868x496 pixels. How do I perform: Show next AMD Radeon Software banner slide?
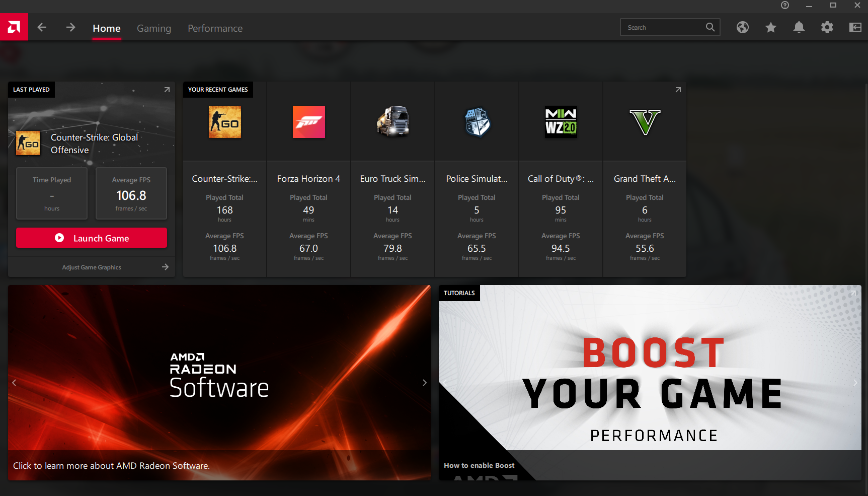click(x=425, y=383)
